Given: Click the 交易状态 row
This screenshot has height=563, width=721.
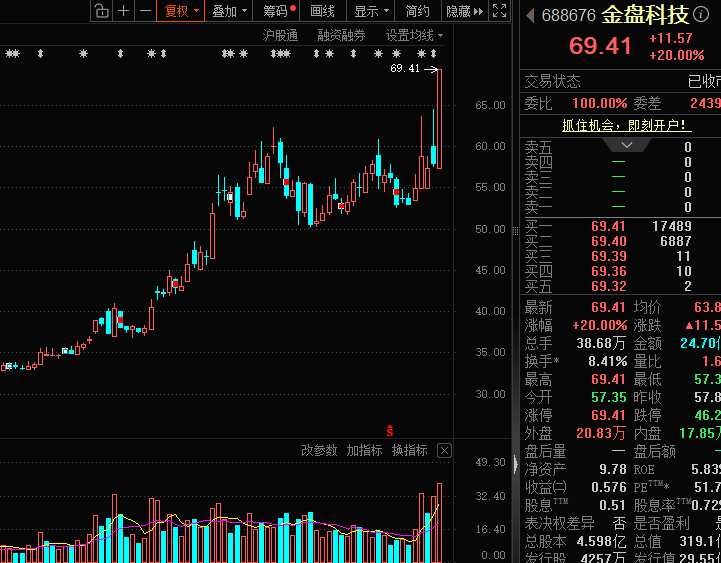Looking at the screenshot, I should [x=620, y=81].
